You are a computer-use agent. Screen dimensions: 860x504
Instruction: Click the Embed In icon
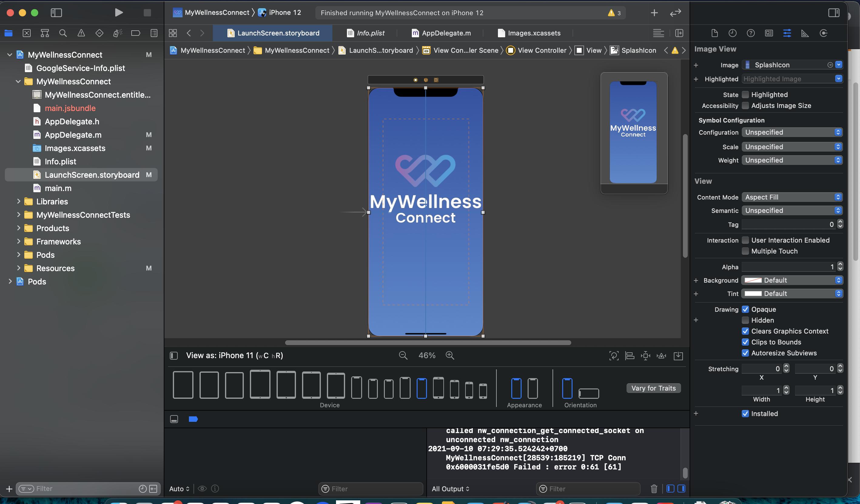pyautogui.click(x=678, y=356)
